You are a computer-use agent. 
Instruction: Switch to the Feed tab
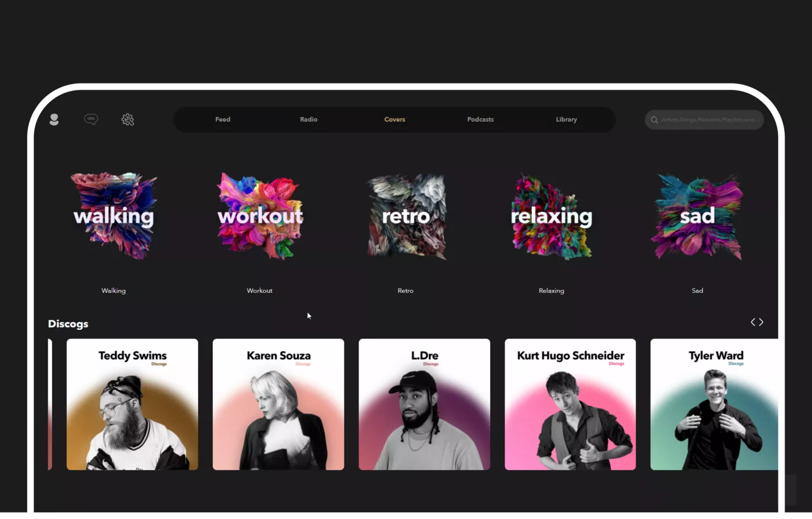223,119
